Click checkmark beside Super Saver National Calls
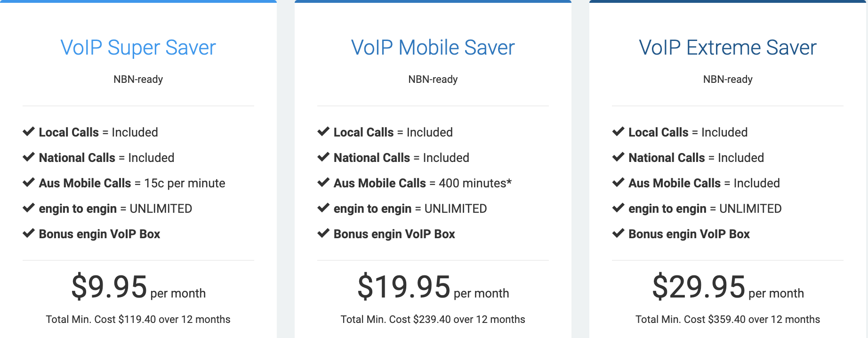Screen dimensions: 868x338 [x=29, y=157]
